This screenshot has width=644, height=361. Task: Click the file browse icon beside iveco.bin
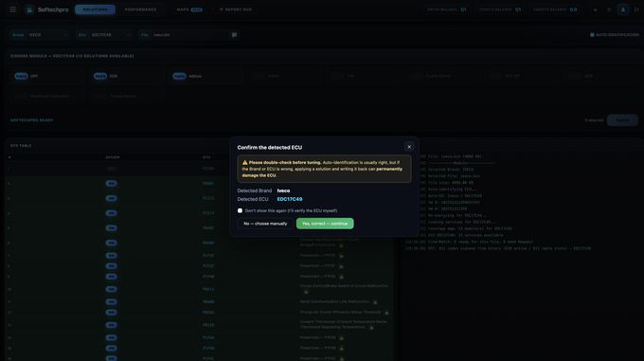[234, 35]
